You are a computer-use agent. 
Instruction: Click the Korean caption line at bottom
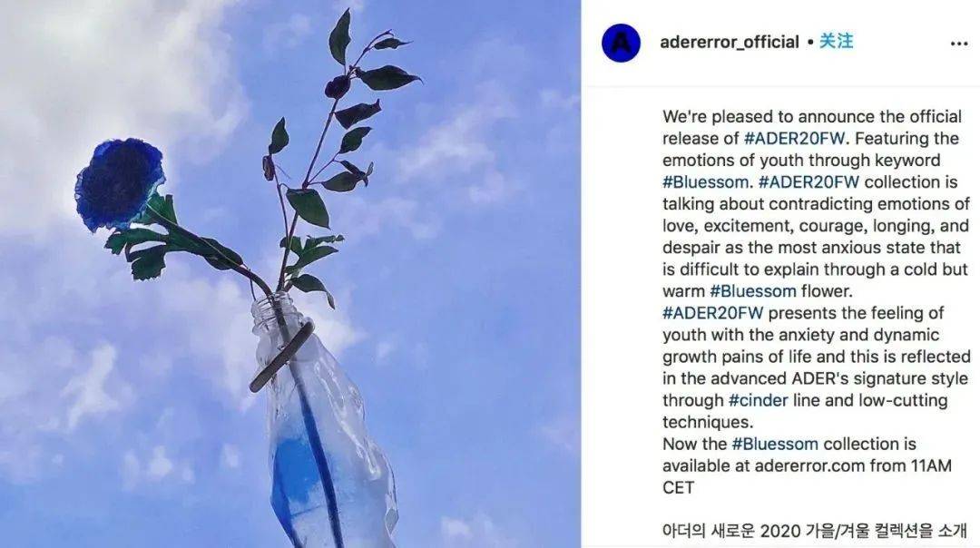(x=814, y=531)
